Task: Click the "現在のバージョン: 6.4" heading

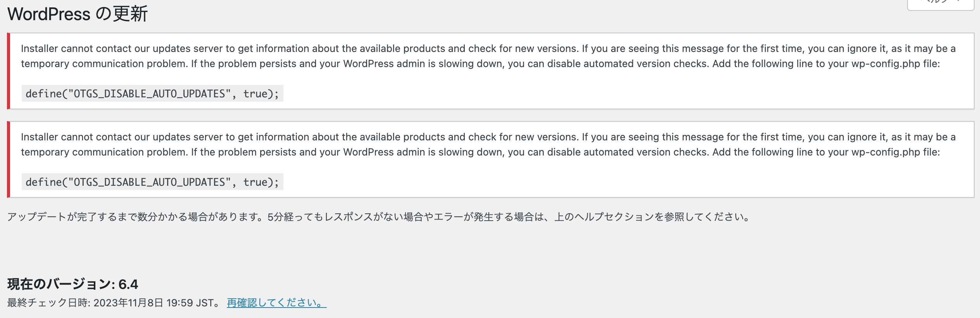Action: [73, 284]
